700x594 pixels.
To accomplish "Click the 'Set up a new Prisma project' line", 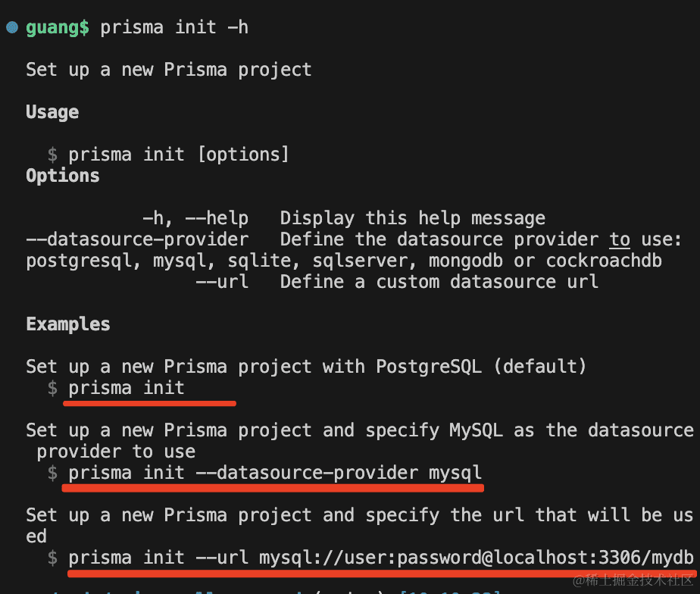I will tap(168, 70).
